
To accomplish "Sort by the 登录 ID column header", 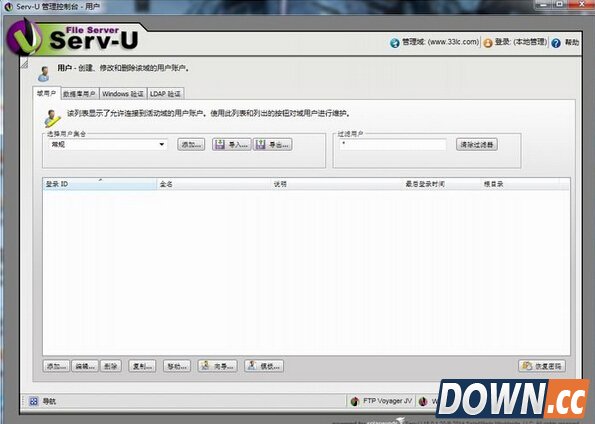I will [99, 184].
